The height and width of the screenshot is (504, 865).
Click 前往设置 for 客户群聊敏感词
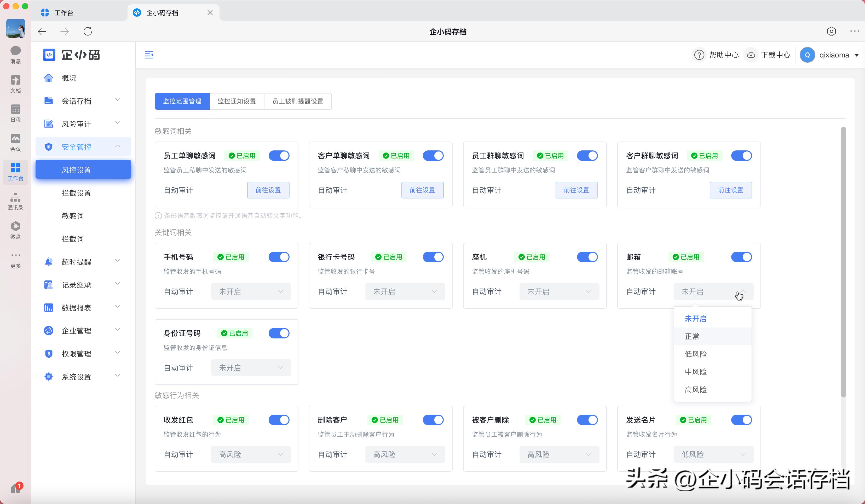(731, 190)
